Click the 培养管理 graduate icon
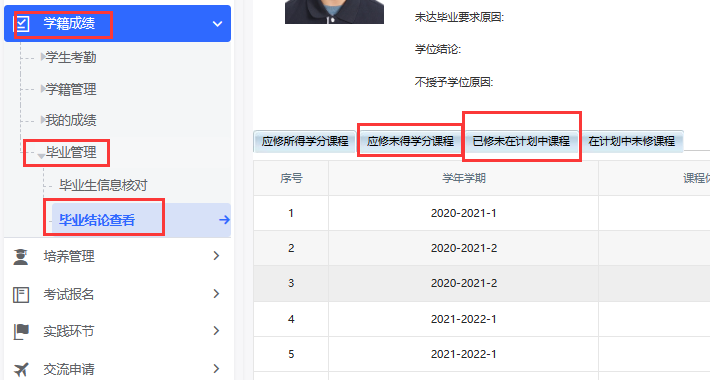This screenshot has width=710, height=380. point(20,257)
